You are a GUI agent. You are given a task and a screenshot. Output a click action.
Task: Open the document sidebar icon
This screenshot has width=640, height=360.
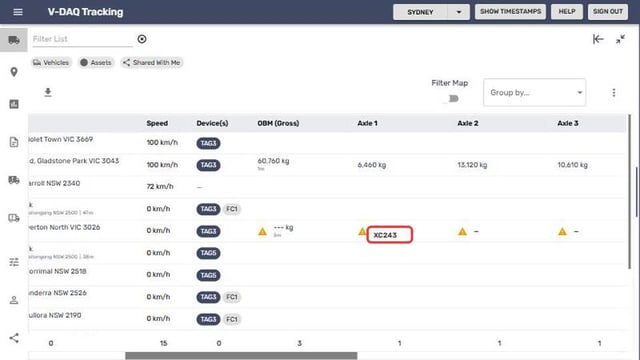[14, 142]
